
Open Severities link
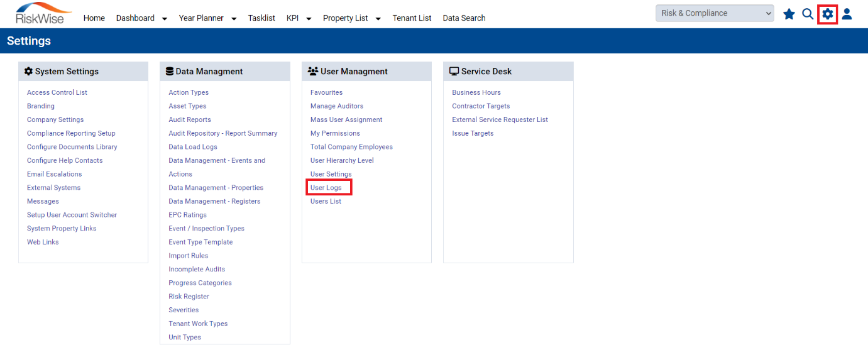(x=184, y=310)
